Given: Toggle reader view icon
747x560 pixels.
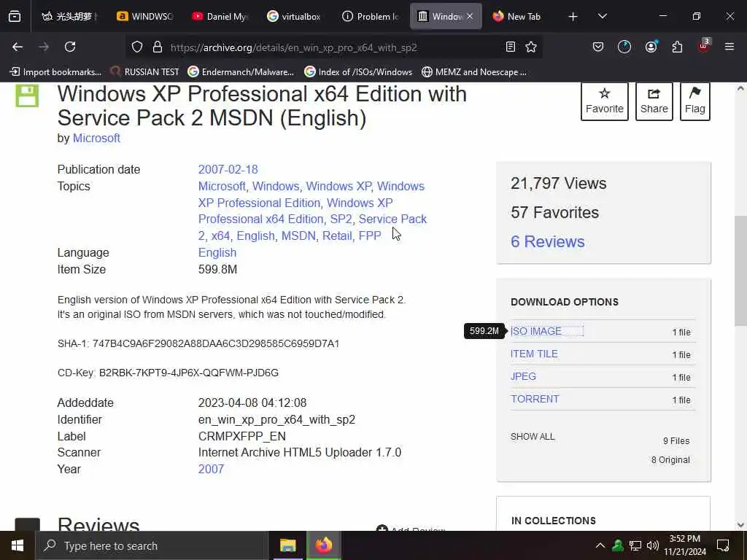Looking at the screenshot, I should point(510,47).
